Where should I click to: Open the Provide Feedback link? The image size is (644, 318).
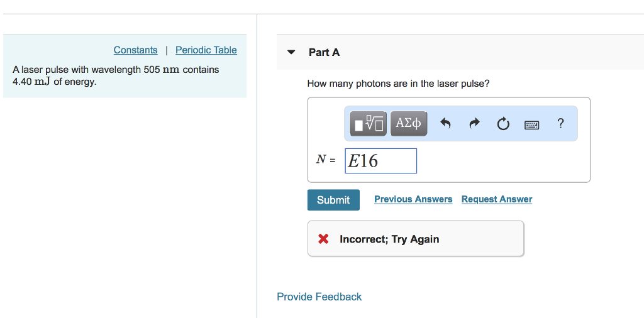click(319, 297)
